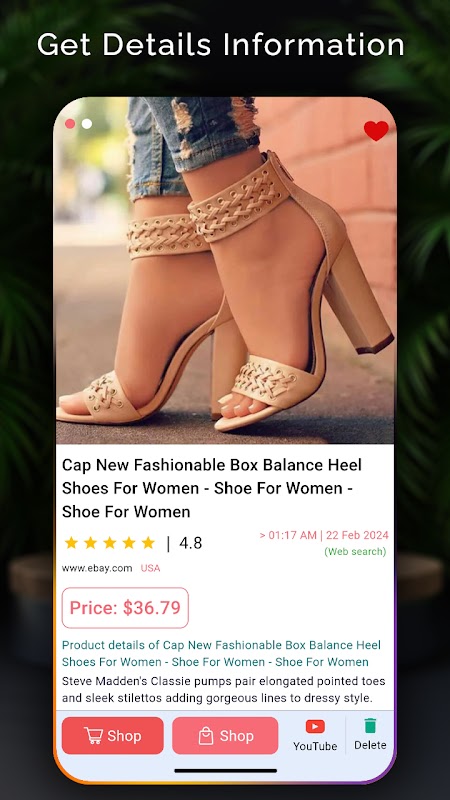This screenshot has width=450, height=800.
Task: Open the www.ebay.com link
Action: (x=97, y=568)
